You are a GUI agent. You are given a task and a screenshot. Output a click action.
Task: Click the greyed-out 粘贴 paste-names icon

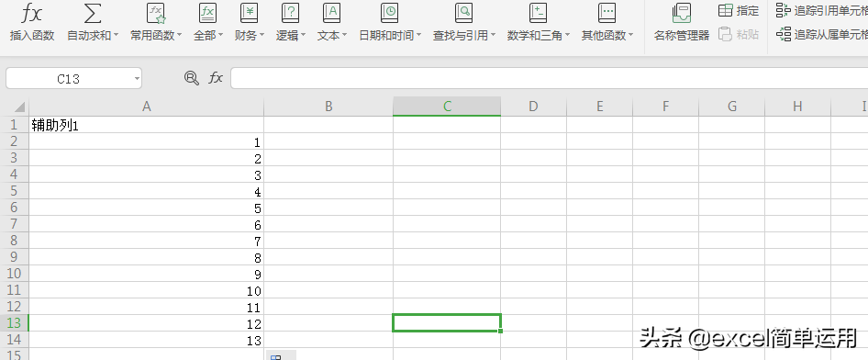pos(725,34)
